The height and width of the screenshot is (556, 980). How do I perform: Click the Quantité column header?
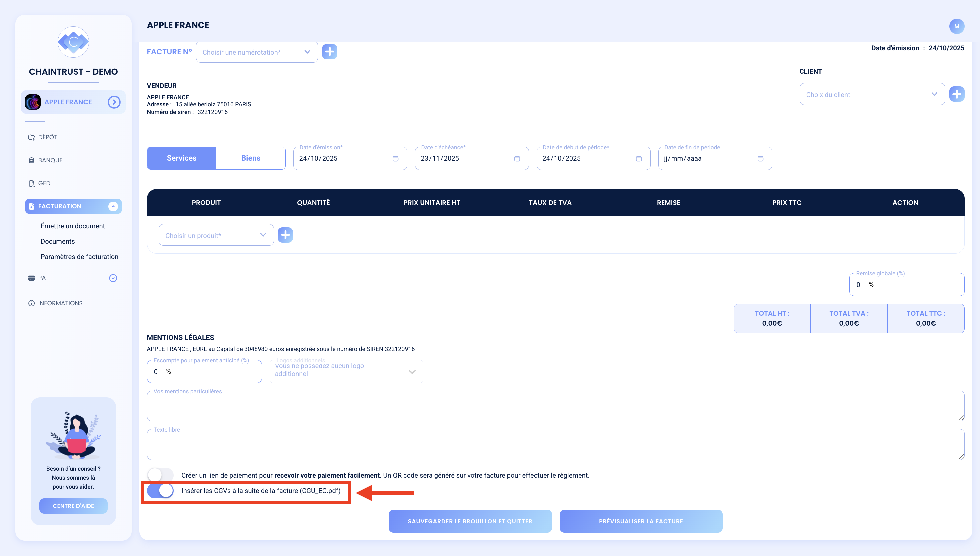click(313, 203)
